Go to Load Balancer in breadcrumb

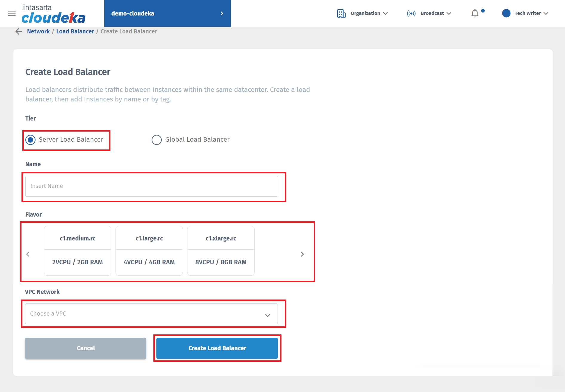(75, 32)
